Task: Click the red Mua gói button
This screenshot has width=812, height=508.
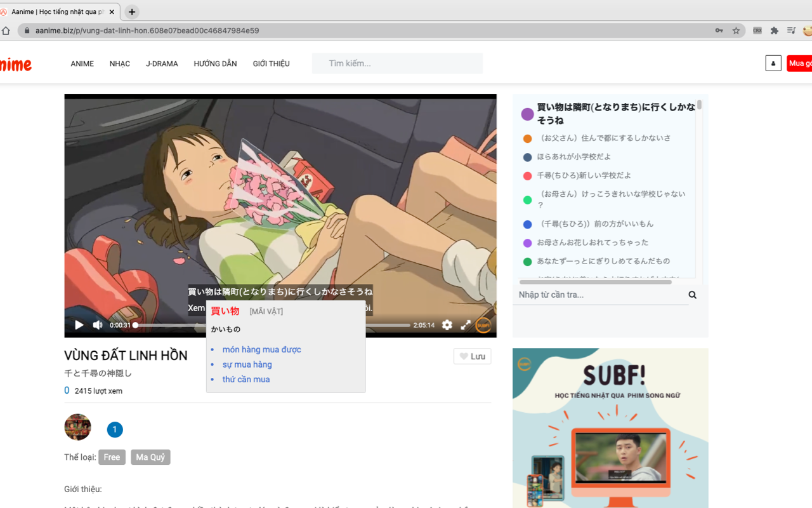Action: 801,63
